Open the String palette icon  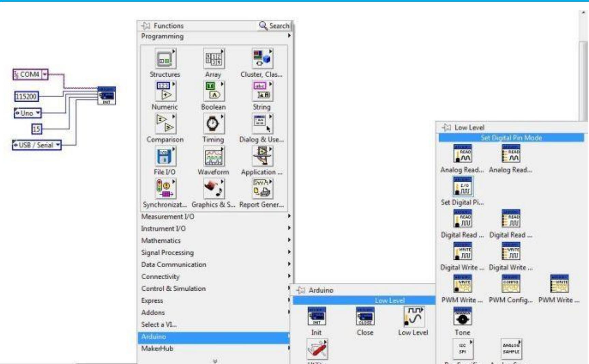pyautogui.click(x=262, y=91)
